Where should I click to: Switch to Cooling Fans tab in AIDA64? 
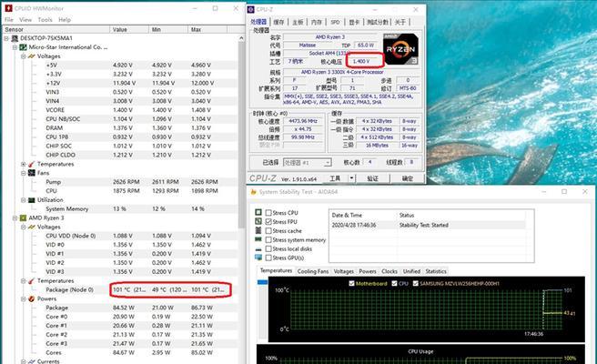point(312,271)
